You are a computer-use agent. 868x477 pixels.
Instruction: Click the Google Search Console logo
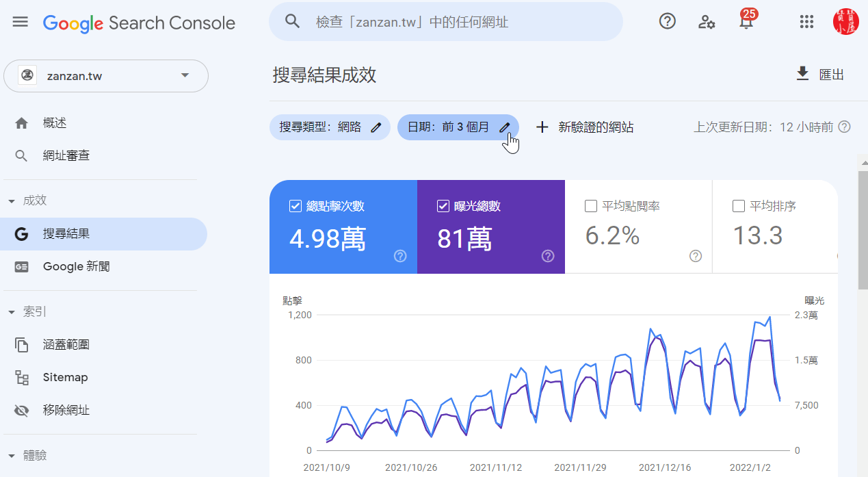139,23
